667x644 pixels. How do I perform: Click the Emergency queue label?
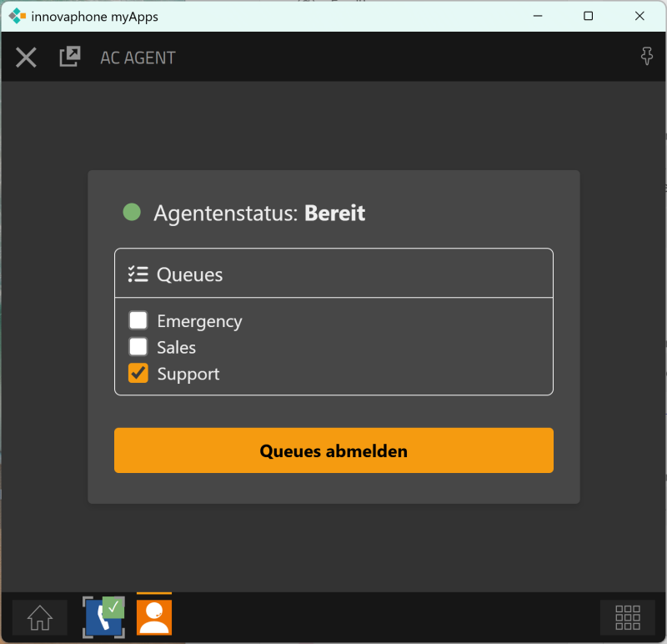click(x=199, y=321)
